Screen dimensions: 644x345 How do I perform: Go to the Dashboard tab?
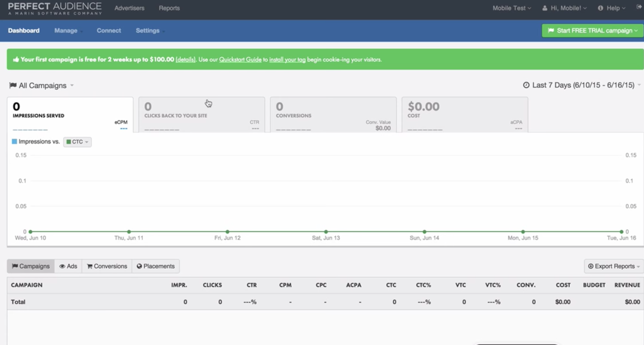24,30
